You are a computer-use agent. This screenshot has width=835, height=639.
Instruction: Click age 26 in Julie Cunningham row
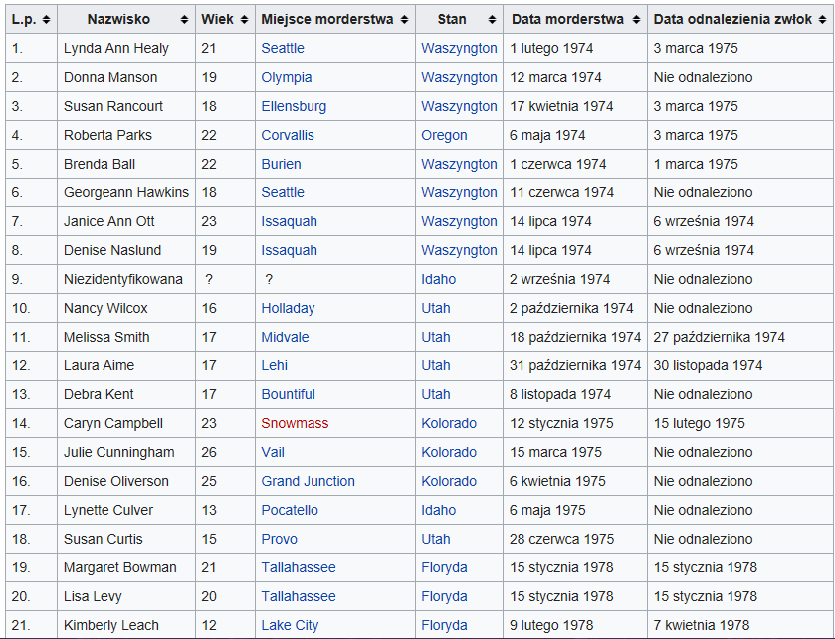pos(209,452)
